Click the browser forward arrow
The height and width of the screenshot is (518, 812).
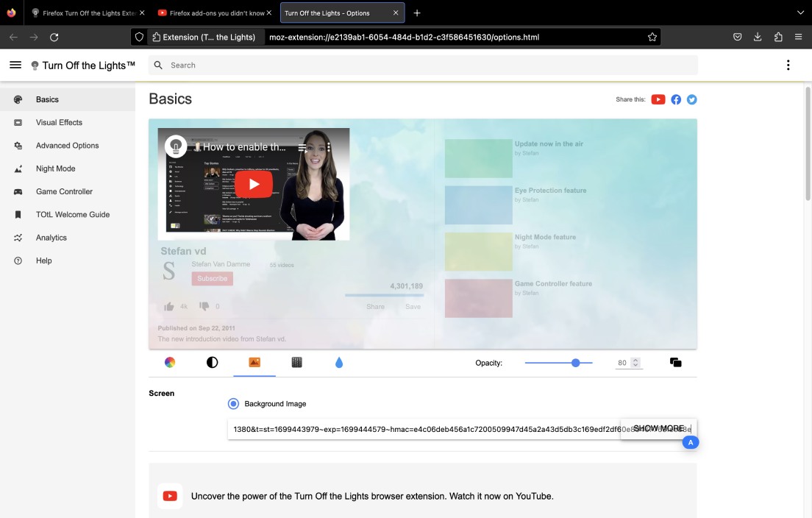tap(34, 38)
